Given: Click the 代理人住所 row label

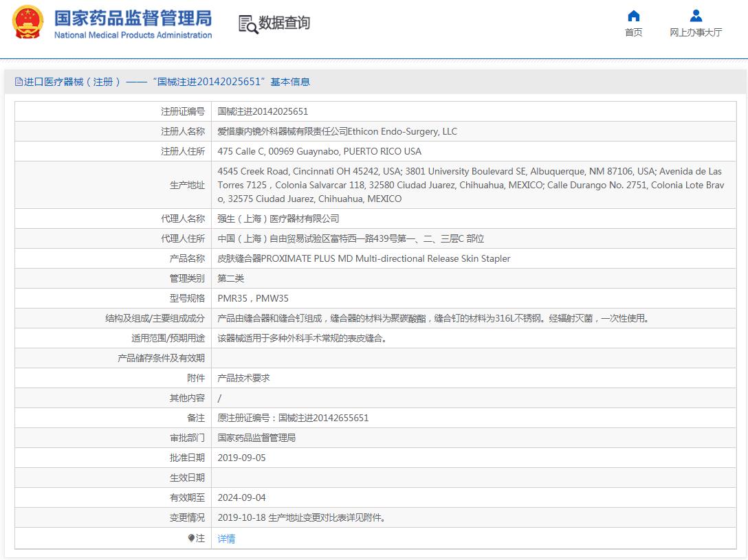Looking at the screenshot, I should (183, 239).
